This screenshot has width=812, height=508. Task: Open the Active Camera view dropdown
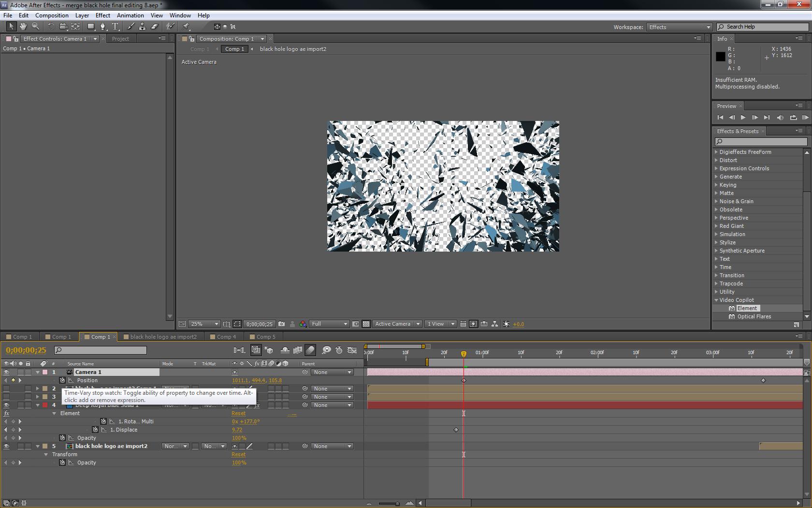pos(397,324)
